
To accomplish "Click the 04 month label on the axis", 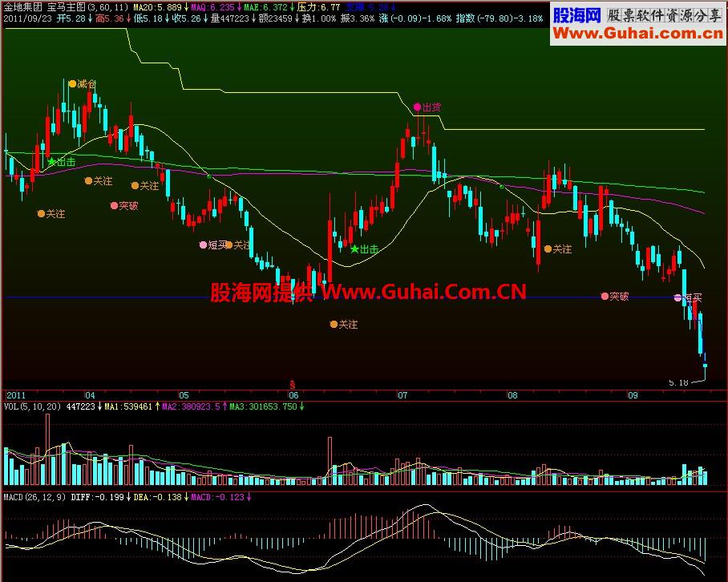I will [x=90, y=395].
